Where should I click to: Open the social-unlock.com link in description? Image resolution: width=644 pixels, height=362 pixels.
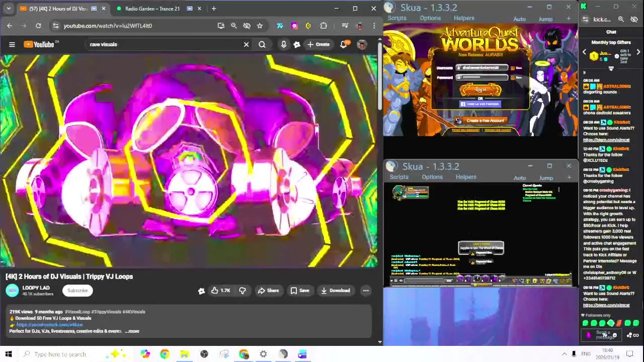pyautogui.click(x=49, y=325)
